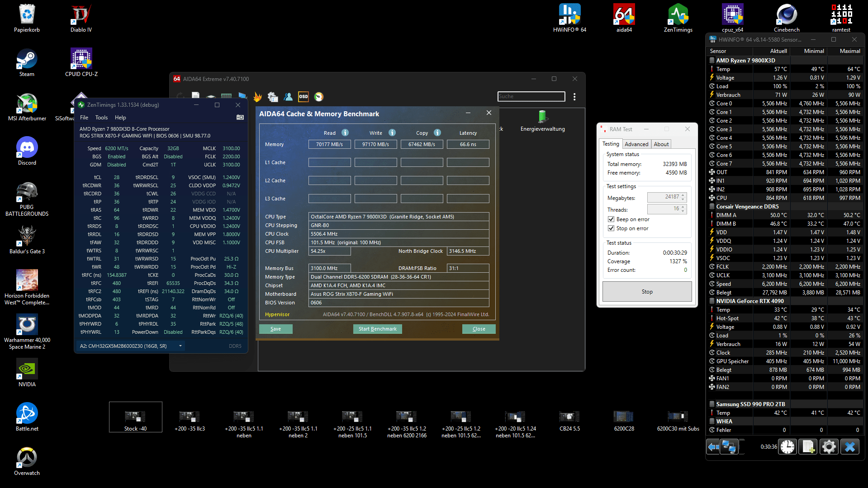This screenshot has height=488, width=868.
Task: Open the three-dot menu in AIDA64 window
Action: click(574, 96)
